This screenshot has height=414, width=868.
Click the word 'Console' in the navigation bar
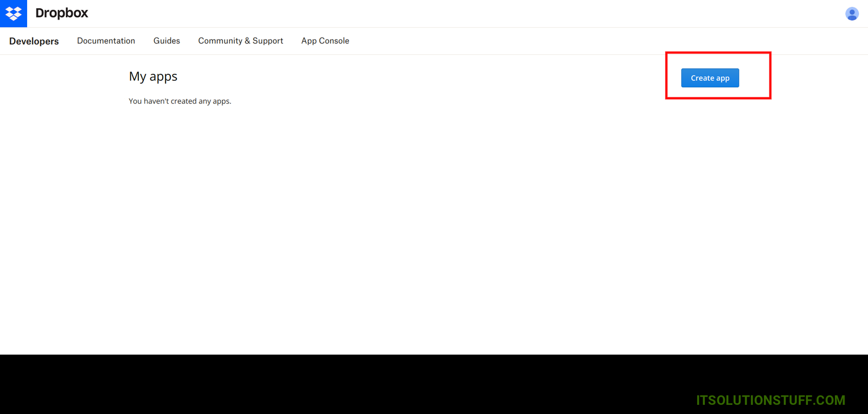pos(334,41)
